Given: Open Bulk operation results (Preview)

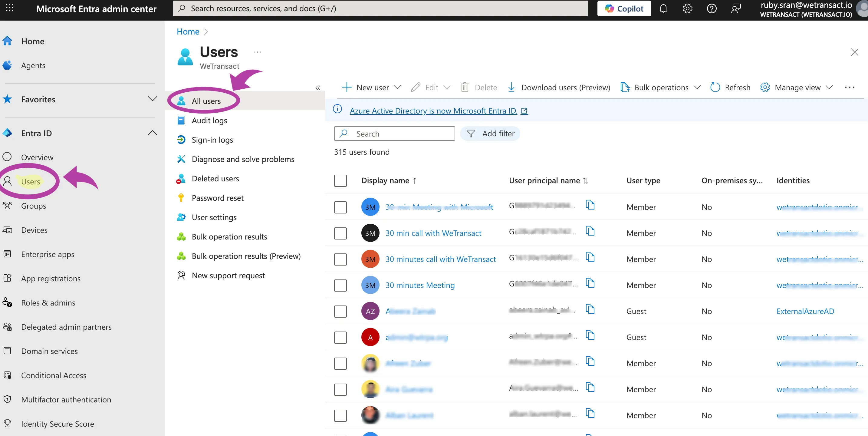Looking at the screenshot, I should tap(246, 256).
